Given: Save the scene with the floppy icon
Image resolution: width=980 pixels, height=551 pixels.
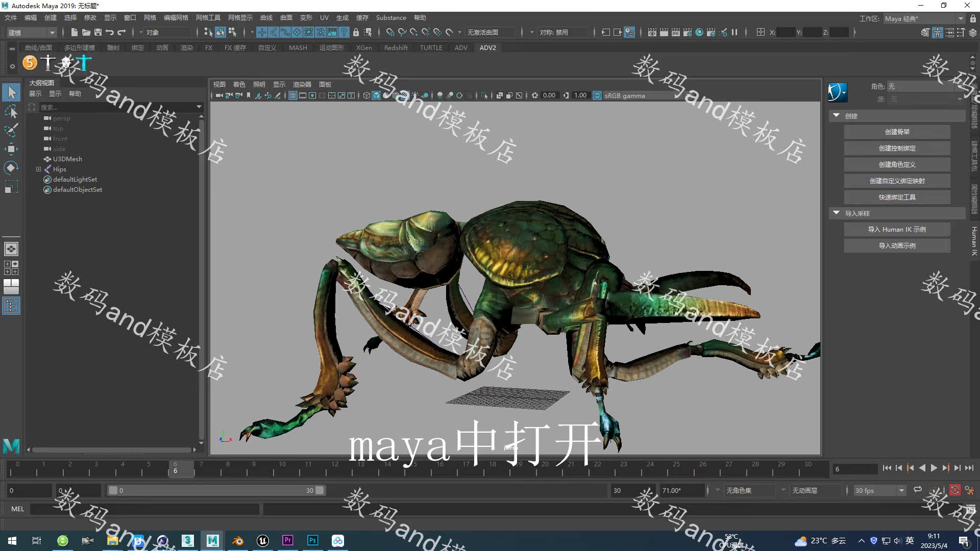Looking at the screenshot, I should tap(97, 32).
